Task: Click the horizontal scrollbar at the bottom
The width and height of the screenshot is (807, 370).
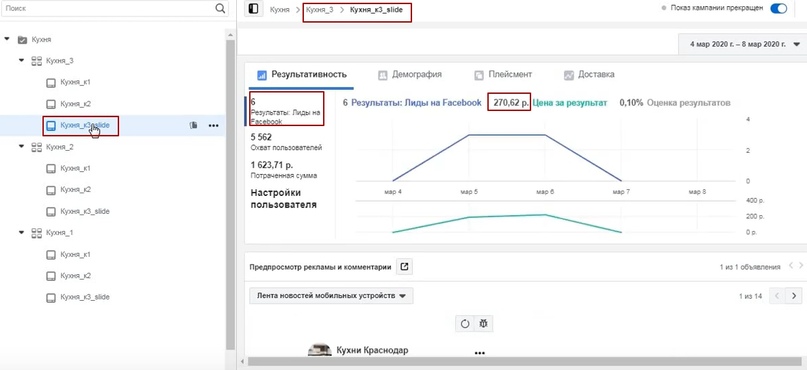Action: pyautogui.click(x=525, y=361)
